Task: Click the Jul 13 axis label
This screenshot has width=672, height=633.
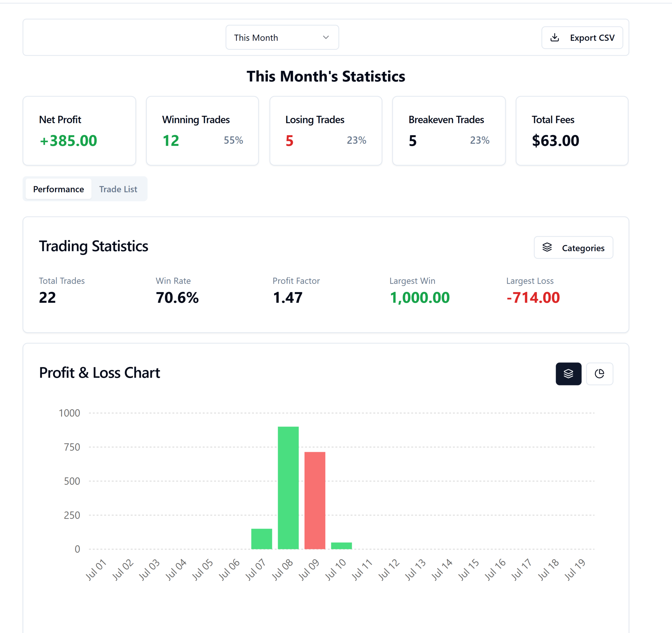Action: 415,570
